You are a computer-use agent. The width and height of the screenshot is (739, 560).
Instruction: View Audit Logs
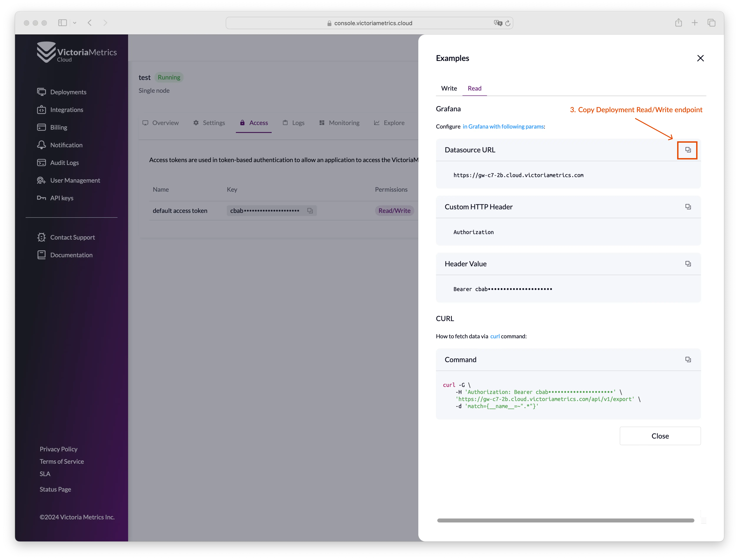[x=58, y=163]
